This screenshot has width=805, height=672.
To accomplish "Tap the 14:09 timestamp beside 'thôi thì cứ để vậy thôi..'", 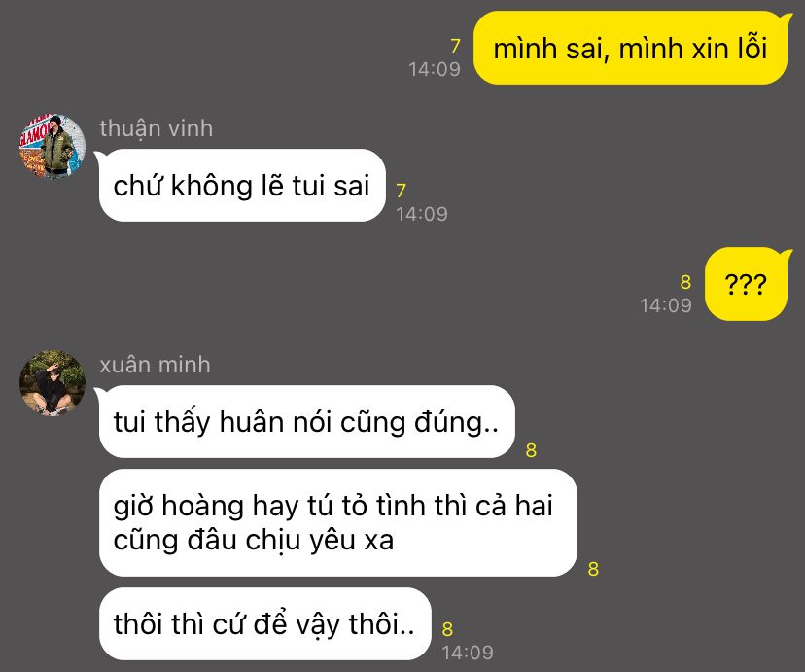I will 468,653.
